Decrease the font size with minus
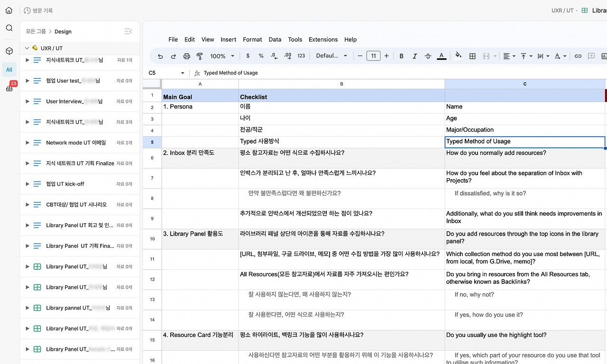Image resolution: width=607 pixels, height=364 pixels. coord(360,56)
